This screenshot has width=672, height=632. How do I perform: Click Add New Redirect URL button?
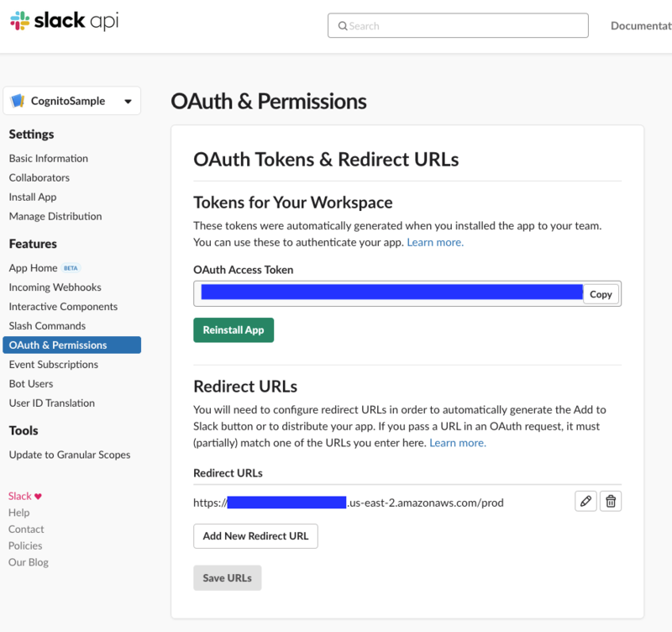tap(255, 536)
